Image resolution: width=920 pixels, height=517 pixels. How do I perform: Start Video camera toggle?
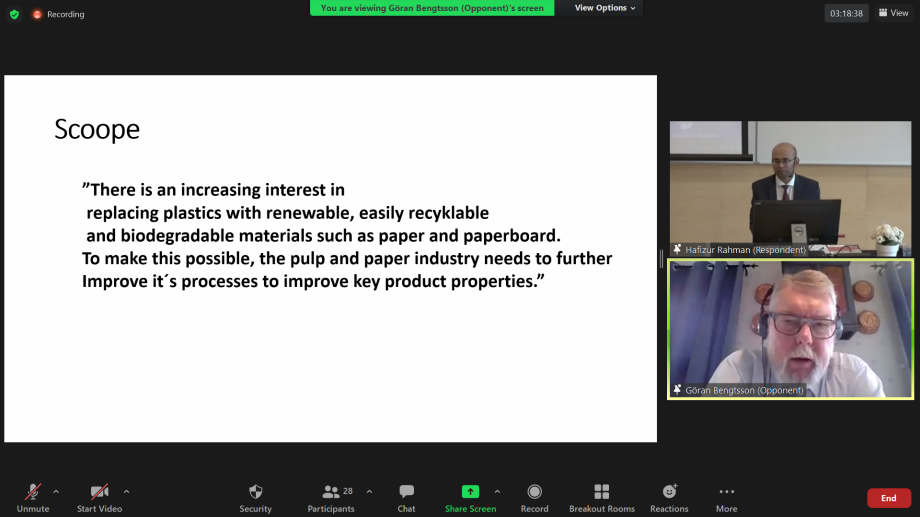pos(100,492)
